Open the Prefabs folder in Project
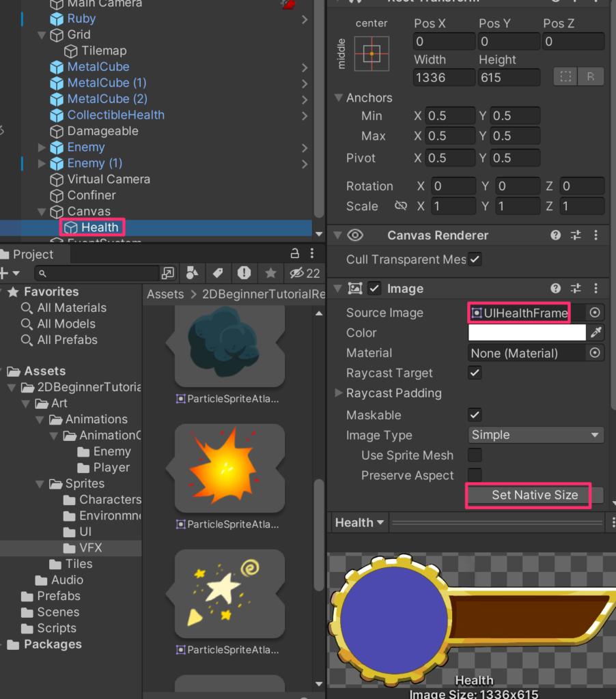The width and height of the screenshot is (616, 699). pyautogui.click(x=59, y=595)
